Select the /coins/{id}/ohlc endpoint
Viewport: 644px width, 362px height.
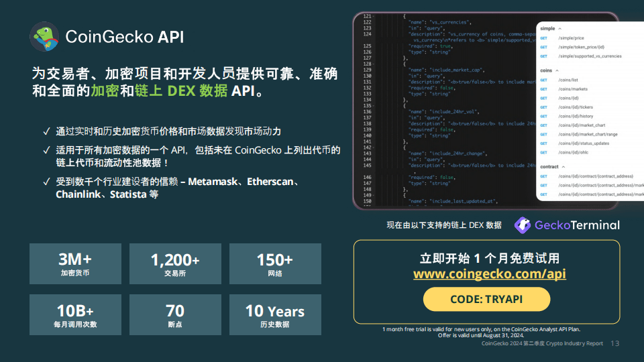[x=574, y=152]
